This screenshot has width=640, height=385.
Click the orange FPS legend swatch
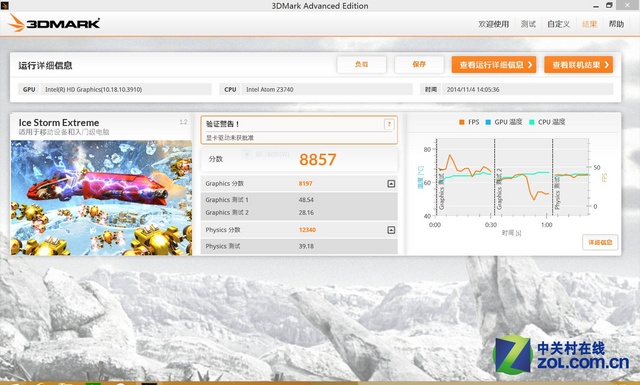click(x=462, y=122)
